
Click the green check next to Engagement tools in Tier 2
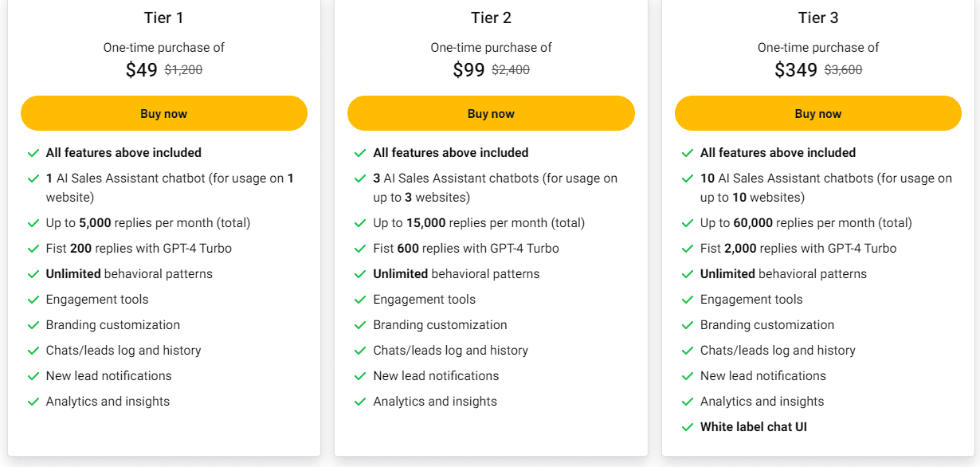(x=360, y=299)
